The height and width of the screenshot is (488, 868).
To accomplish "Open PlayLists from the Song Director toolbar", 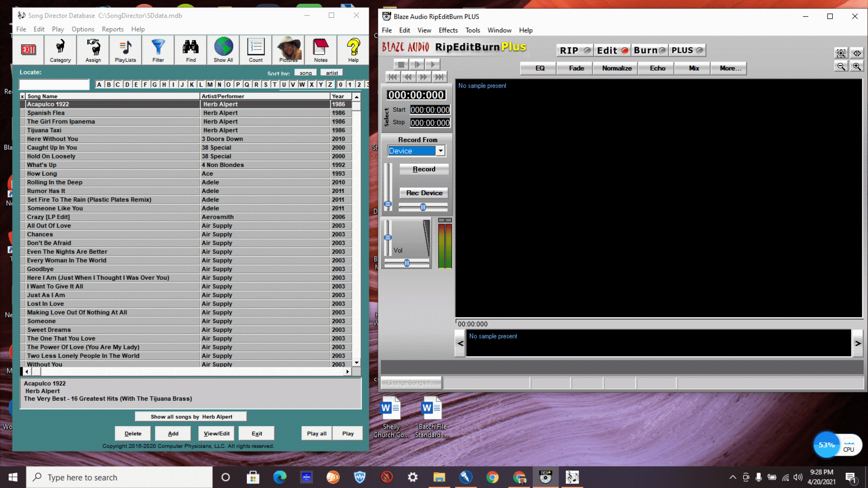I will (x=125, y=50).
